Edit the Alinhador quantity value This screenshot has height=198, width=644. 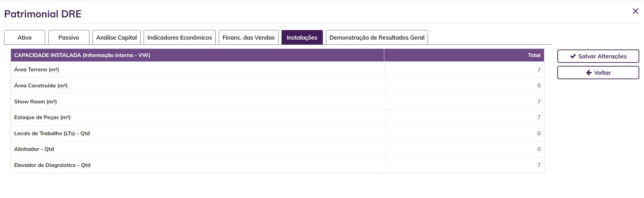click(463, 149)
